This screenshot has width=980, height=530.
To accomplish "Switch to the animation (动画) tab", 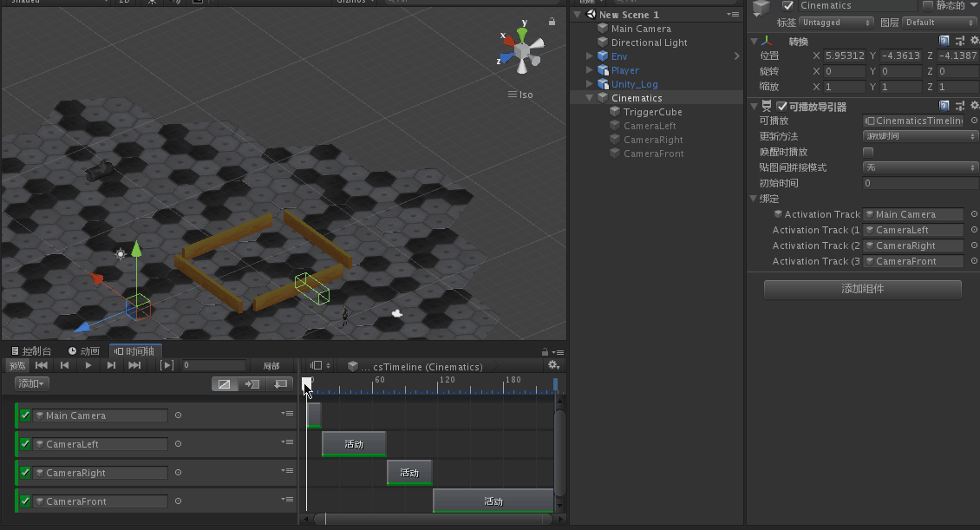I will tap(84, 351).
